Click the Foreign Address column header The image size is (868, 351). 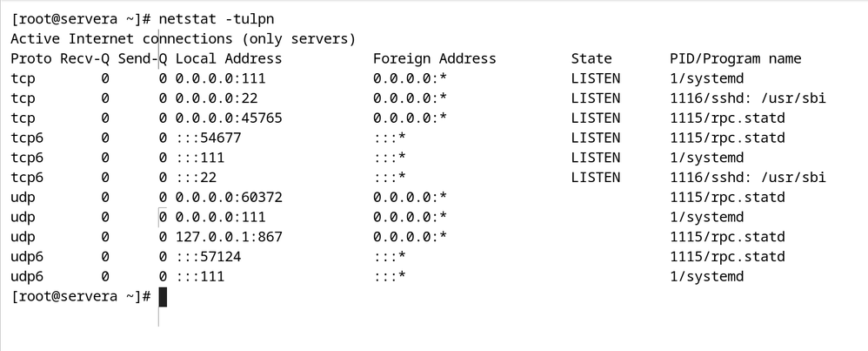[434, 58]
